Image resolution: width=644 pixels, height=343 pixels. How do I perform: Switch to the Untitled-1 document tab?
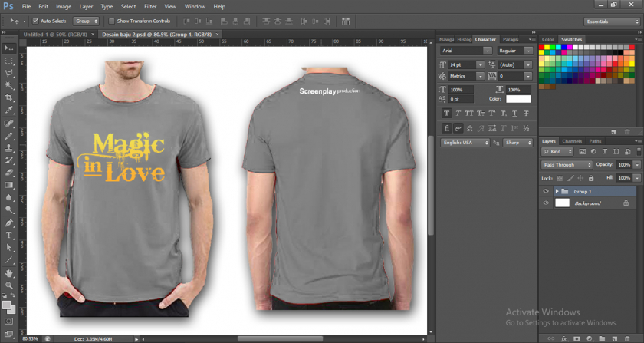(x=55, y=35)
